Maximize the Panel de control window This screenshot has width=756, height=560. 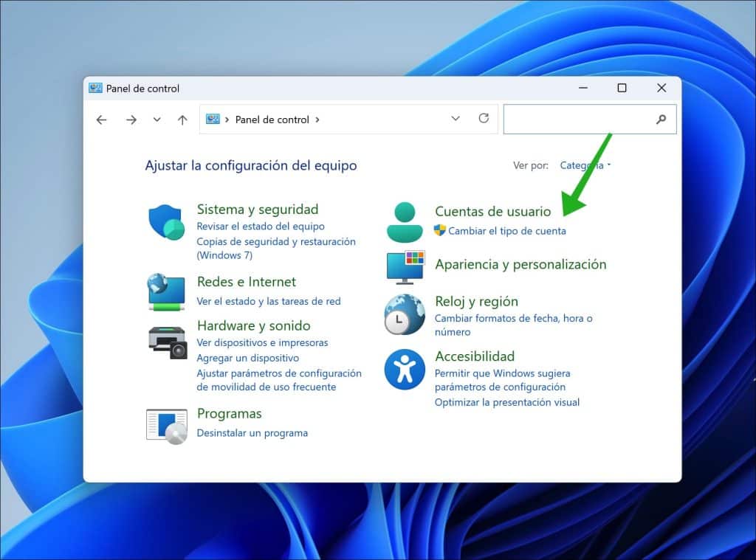click(622, 88)
